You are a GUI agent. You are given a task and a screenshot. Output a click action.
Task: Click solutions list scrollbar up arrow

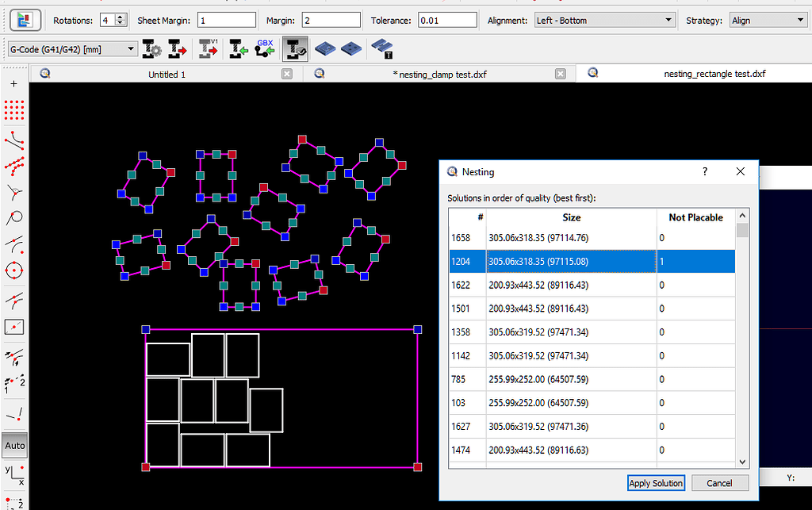click(x=742, y=216)
